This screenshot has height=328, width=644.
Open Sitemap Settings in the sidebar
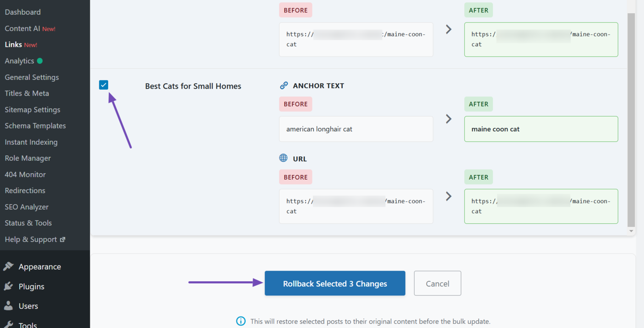[32, 109]
